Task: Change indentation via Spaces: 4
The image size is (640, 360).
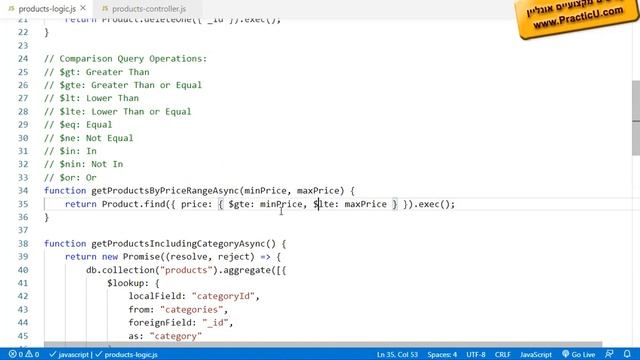Action: 442,354
